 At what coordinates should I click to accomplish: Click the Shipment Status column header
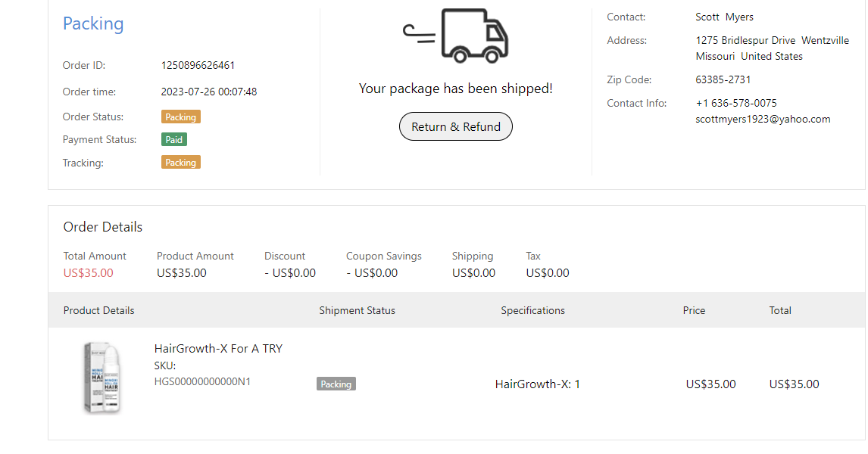pyautogui.click(x=357, y=310)
